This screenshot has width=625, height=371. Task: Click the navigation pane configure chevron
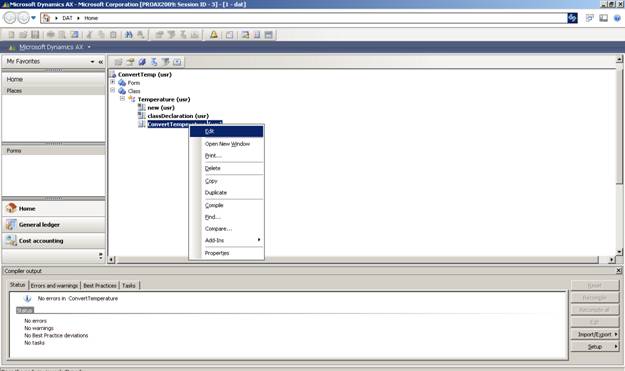pos(100,256)
